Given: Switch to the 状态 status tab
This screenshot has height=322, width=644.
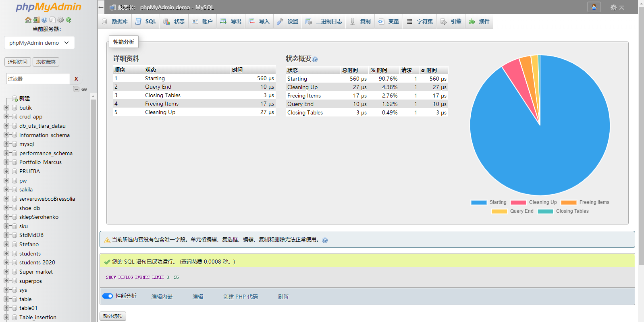Looking at the screenshot, I should [174, 21].
